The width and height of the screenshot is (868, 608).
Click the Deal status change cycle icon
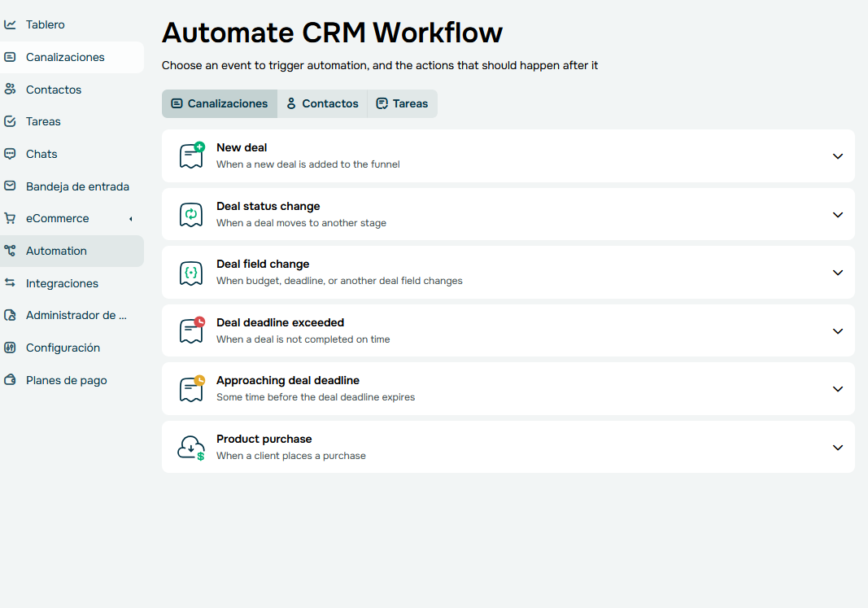coord(191,214)
